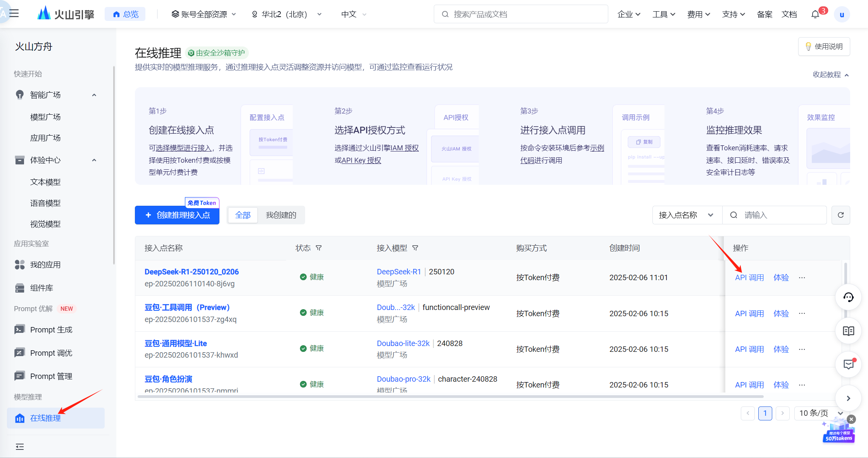Click API Key 授权 tutorial link
This screenshot has height=458, width=868.
pyautogui.click(x=361, y=160)
